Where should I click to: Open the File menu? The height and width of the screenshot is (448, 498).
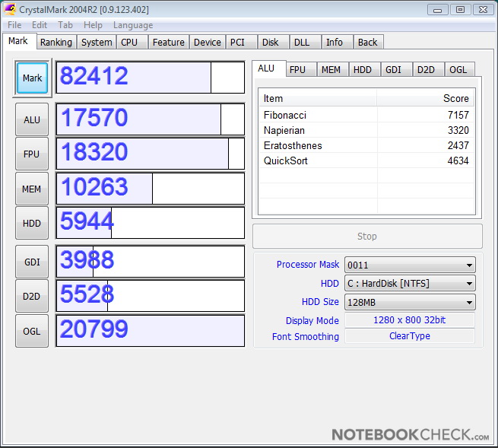(x=14, y=25)
